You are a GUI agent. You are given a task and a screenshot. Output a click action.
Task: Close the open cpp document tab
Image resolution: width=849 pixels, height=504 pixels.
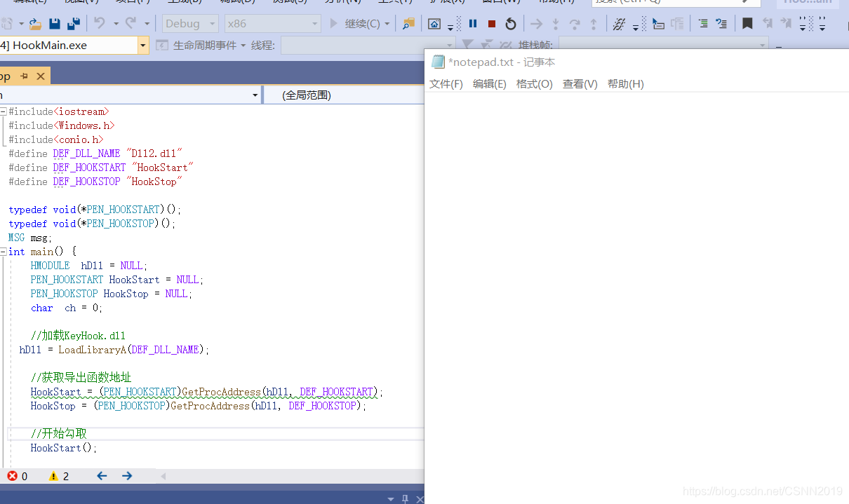pyautogui.click(x=40, y=76)
